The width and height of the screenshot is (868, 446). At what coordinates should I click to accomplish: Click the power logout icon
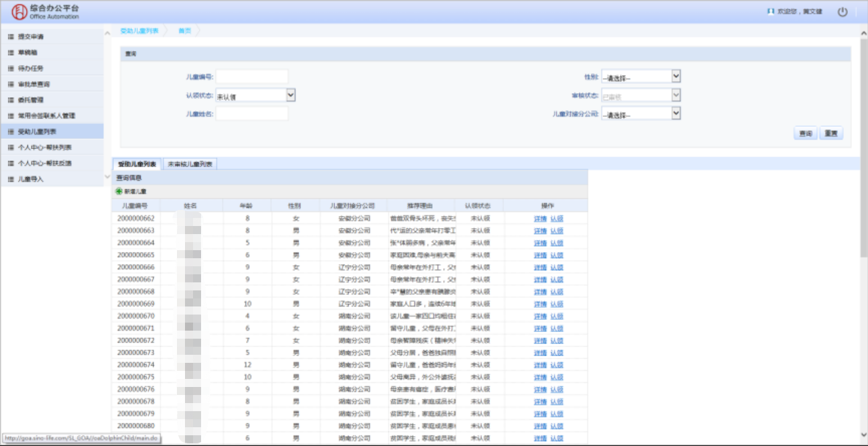click(843, 12)
